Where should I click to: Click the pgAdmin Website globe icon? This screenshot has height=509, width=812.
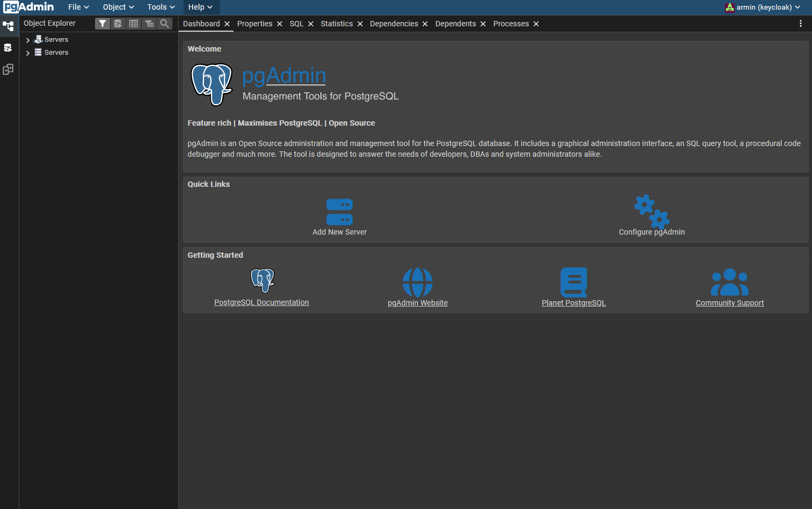(x=418, y=282)
